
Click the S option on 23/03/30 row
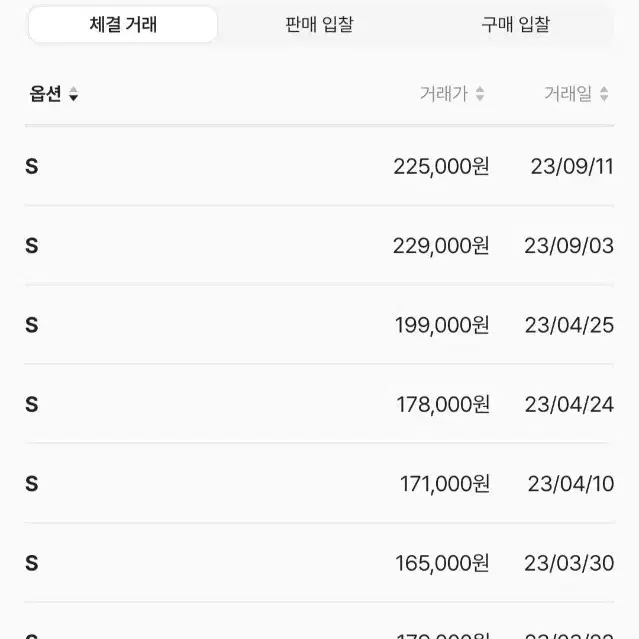(x=32, y=563)
